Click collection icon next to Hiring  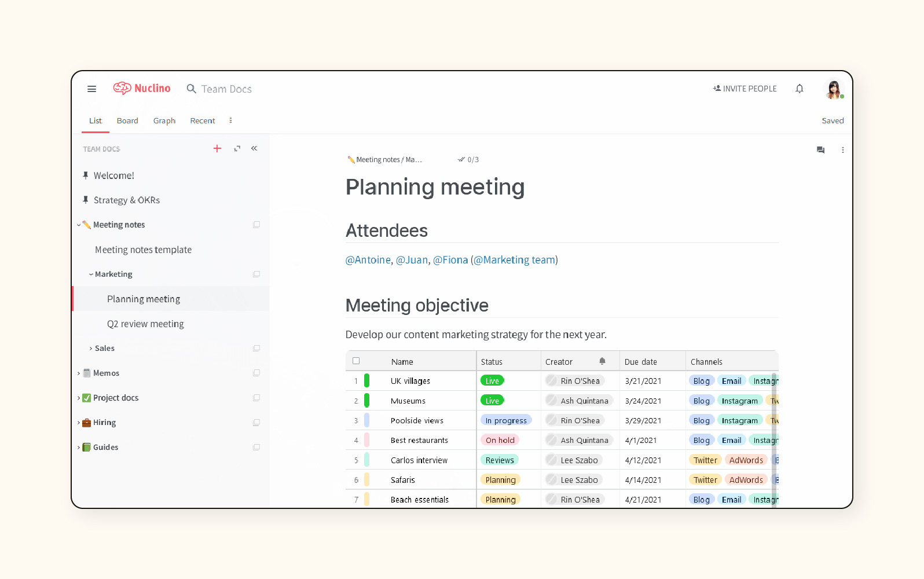[256, 423]
